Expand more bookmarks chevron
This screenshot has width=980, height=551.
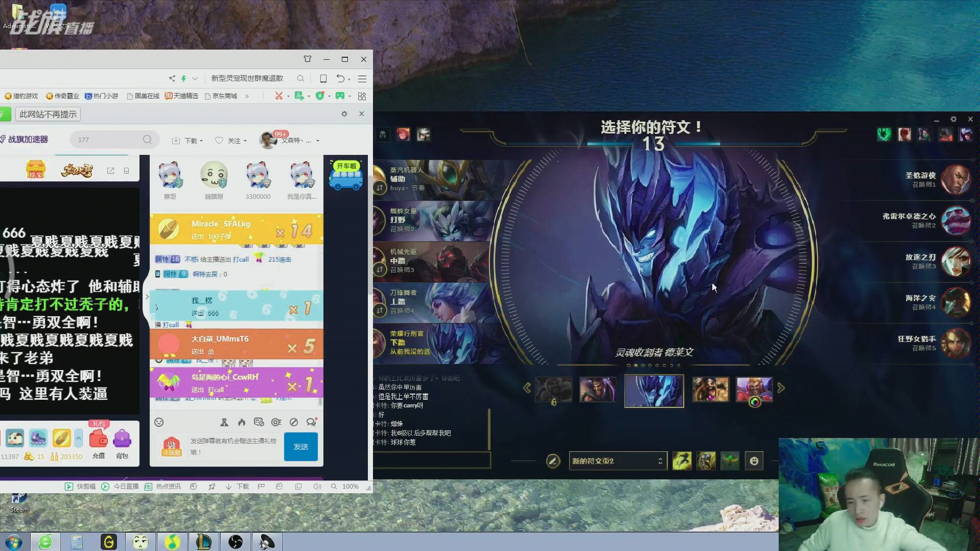click(247, 96)
